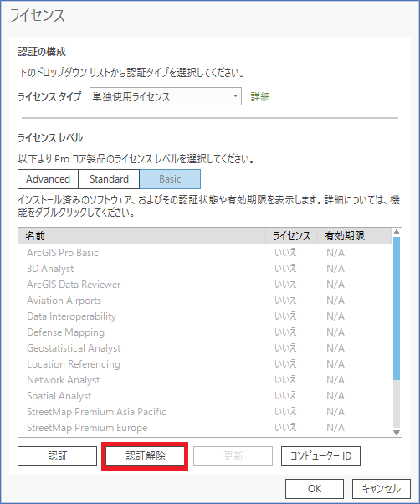Click the ライセンス column header
This screenshot has width=420, height=504.
click(x=291, y=236)
